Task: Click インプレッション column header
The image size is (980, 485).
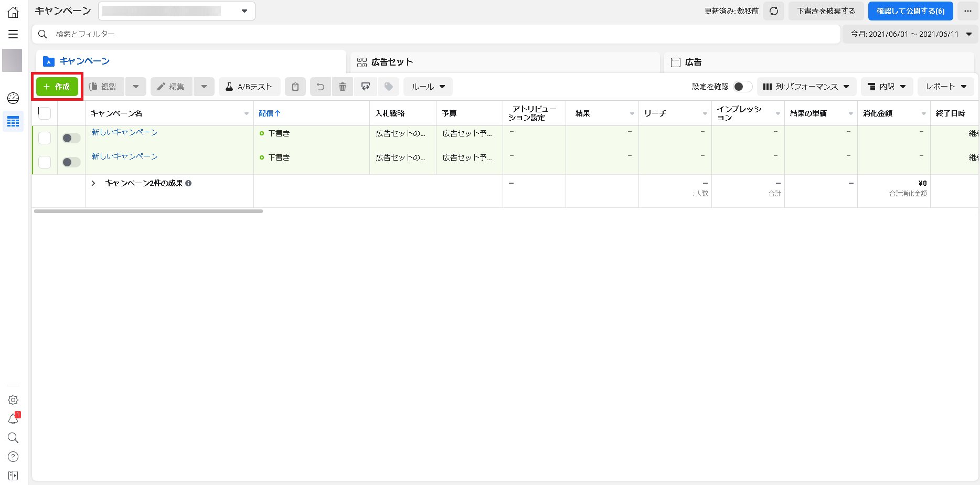Action: [739, 113]
